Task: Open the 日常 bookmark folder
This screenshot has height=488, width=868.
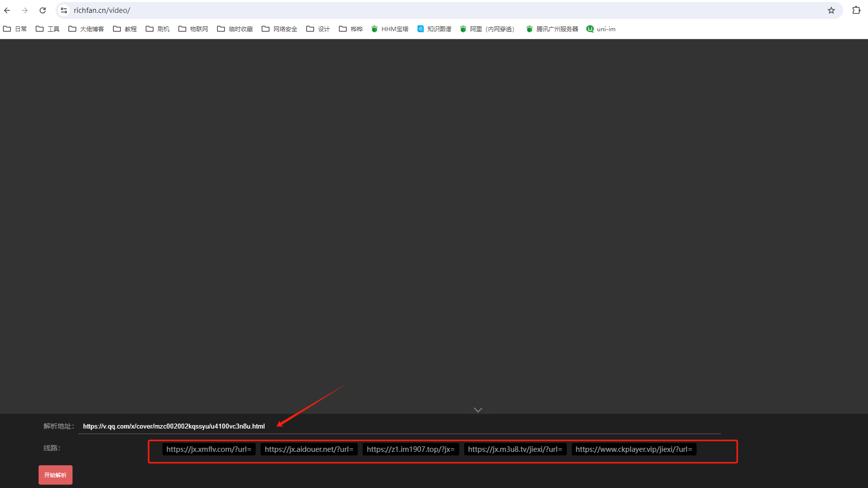Action: point(15,29)
